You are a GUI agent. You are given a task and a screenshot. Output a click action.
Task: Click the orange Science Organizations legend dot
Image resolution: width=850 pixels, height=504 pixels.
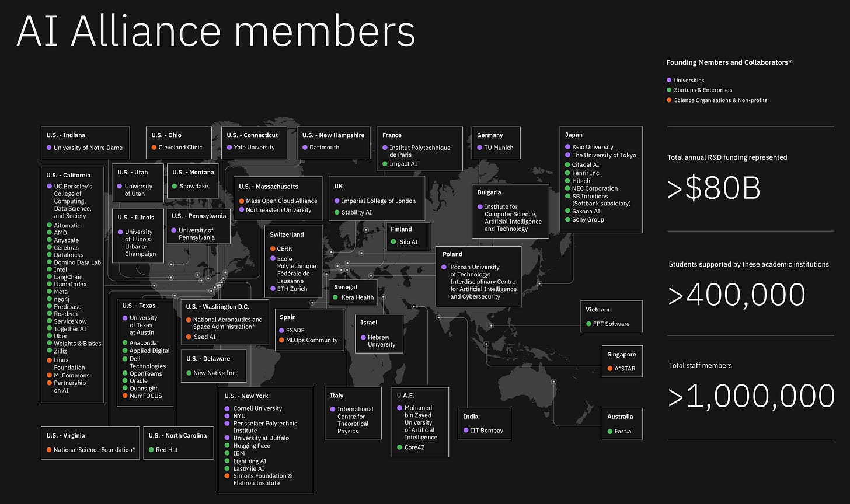[669, 100]
